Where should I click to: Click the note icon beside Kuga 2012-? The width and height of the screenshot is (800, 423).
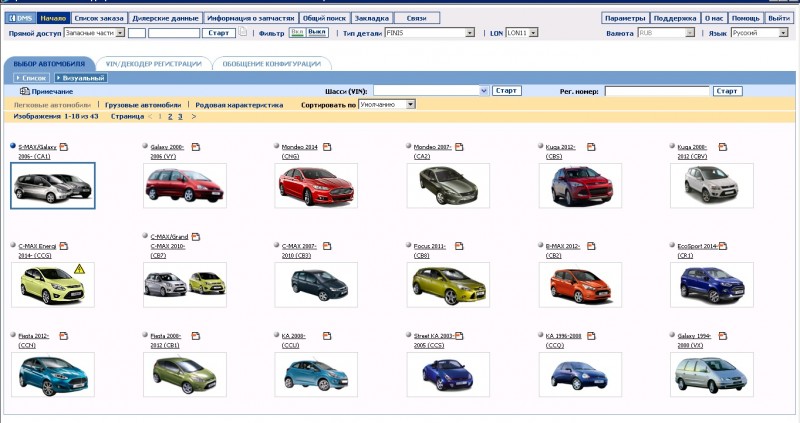pyautogui.click(x=592, y=147)
